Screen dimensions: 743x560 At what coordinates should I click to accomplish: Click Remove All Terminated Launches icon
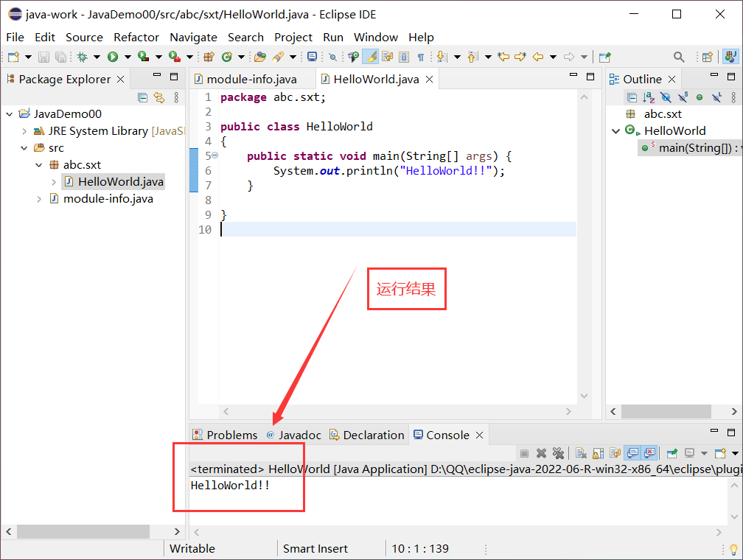coord(558,453)
